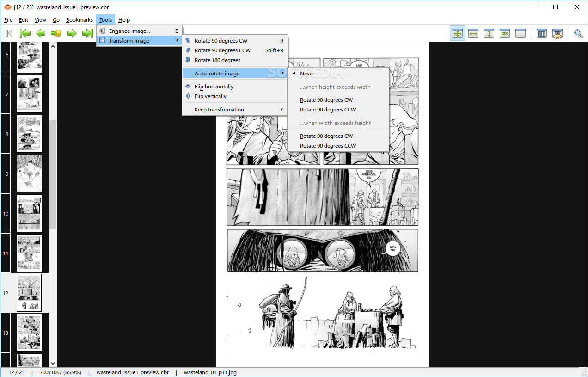
Task: Click the greyed previous archive toolbar icon
Action: click(9, 33)
